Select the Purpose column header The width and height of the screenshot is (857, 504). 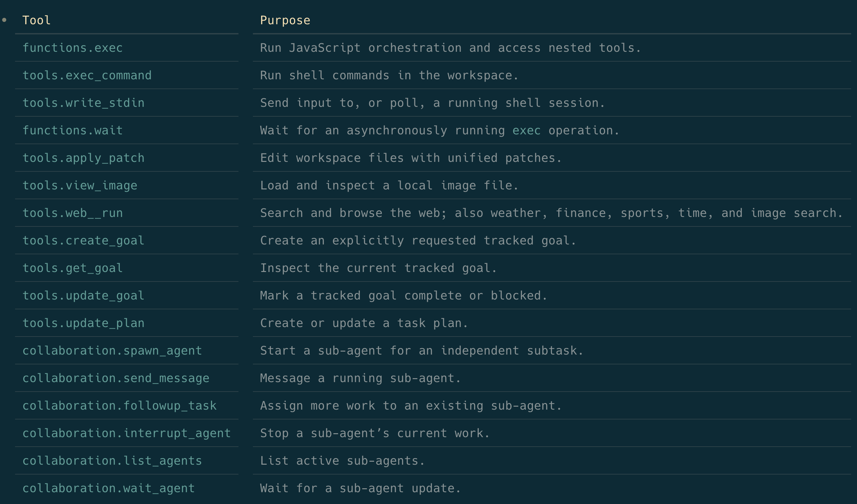[285, 20]
